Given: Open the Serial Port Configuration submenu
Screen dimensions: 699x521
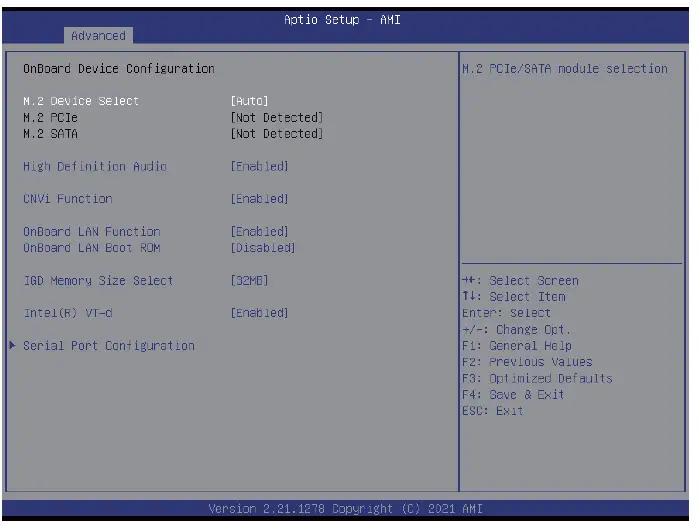Looking at the screenshot, I should [x=109, y=346].
